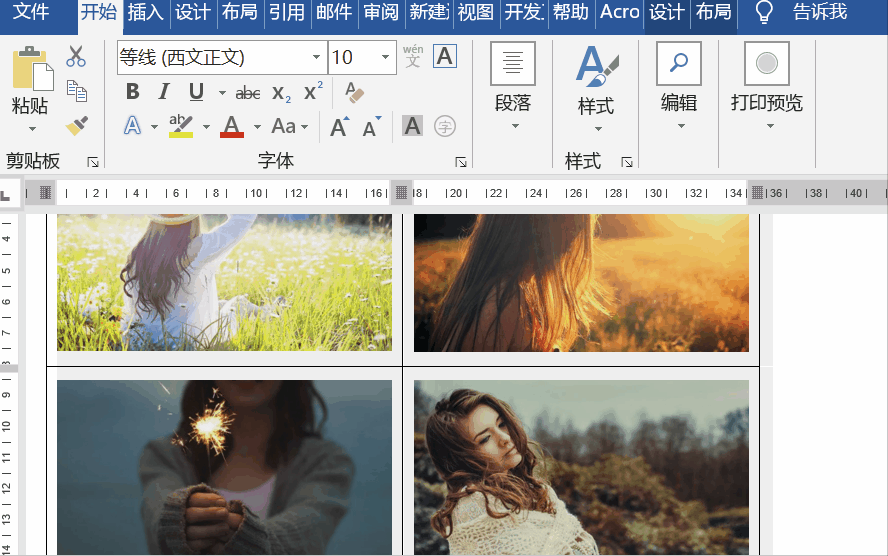Toggle Underline formatting
The image size is (888, 556).
196,92
